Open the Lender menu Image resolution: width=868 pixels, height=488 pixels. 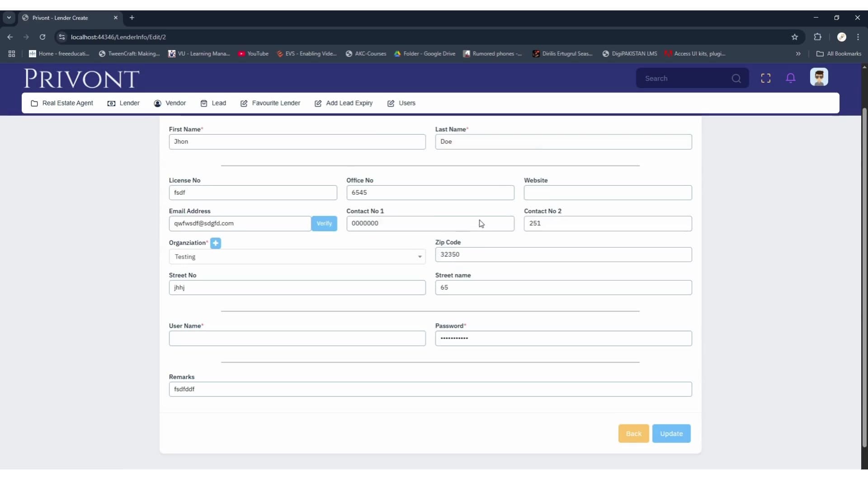[x=123, y=103]
